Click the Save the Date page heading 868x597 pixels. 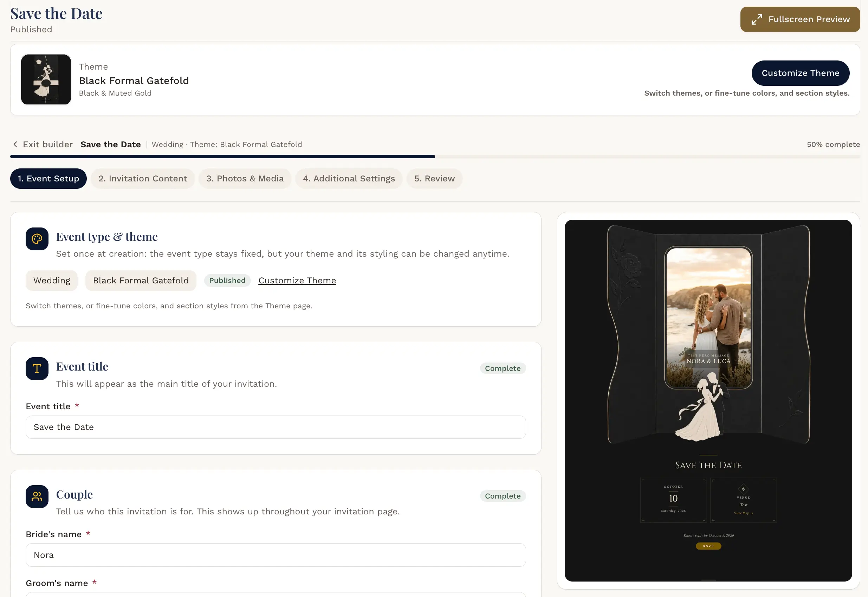click(x=57, y=14)
